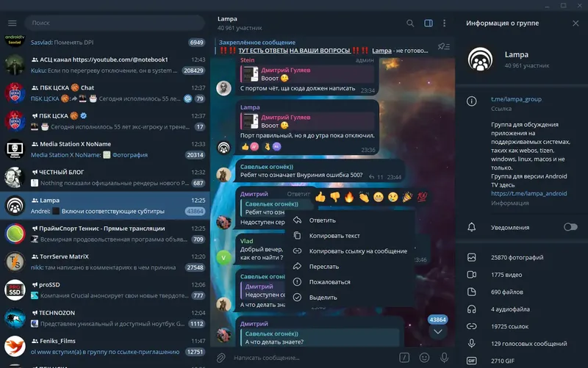Open the proSSD channel
588x368 pixels.
click(x=104, y=290)
